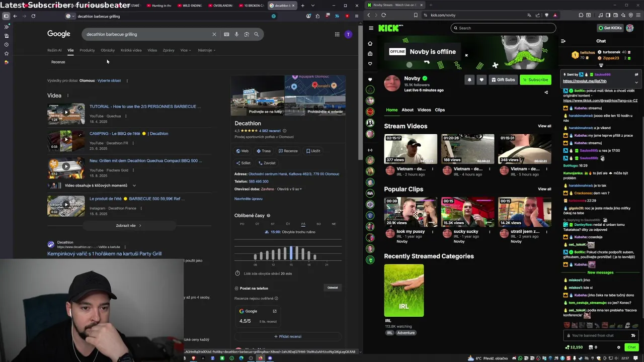Image resolution: width=644 pixels, height=362 pixels.
Task: Expand chat leaderboard arrow under twitchos
Action: [x=601, y=65]
